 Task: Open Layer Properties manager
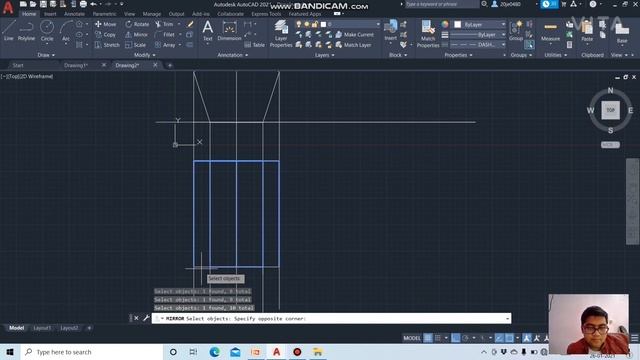coord(281,33)
